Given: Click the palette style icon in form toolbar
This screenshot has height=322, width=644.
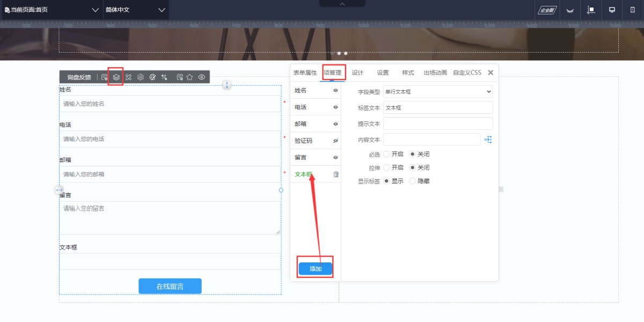Looking at the screenshot, I should (x=152, y=77).
